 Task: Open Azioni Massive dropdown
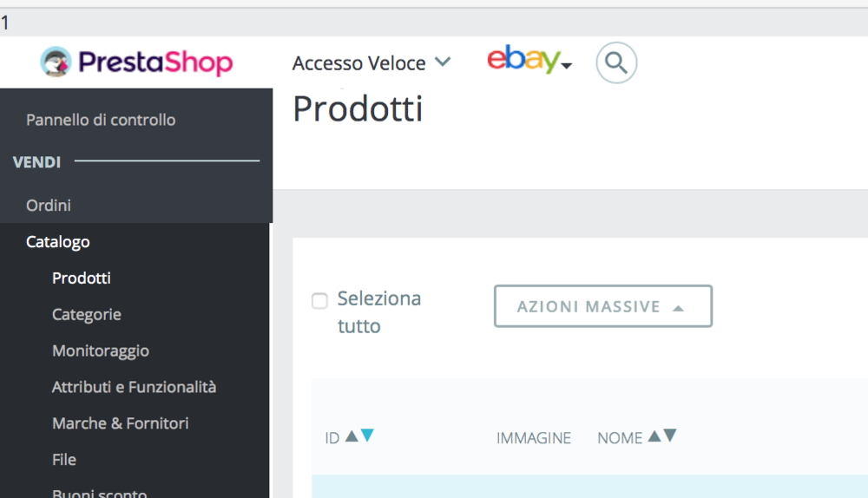602,306
